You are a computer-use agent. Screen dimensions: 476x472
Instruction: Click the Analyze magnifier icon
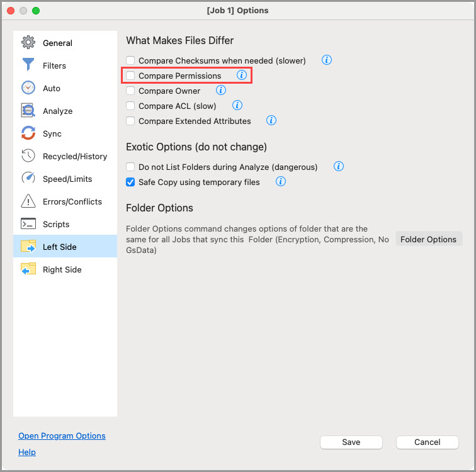click(28, 111)
